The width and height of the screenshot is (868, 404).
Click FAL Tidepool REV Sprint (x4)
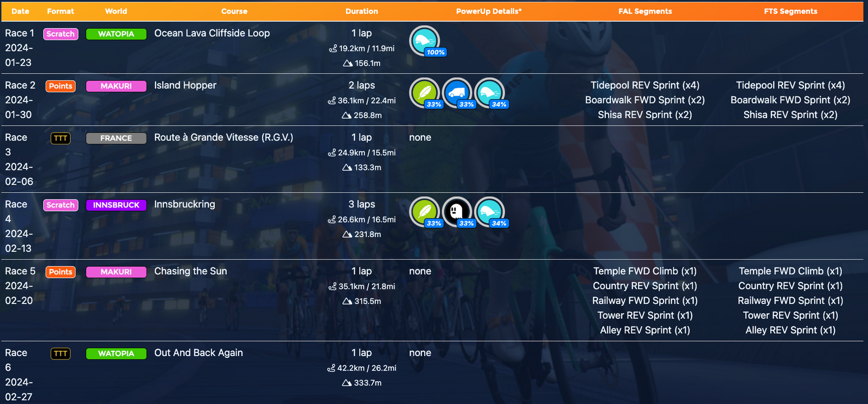[645, 85]
